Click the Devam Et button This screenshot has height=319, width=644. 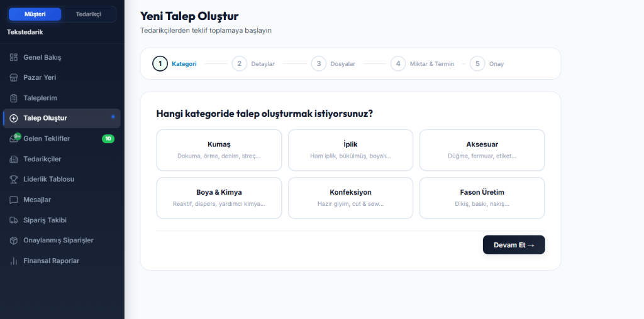coord(514,245)
